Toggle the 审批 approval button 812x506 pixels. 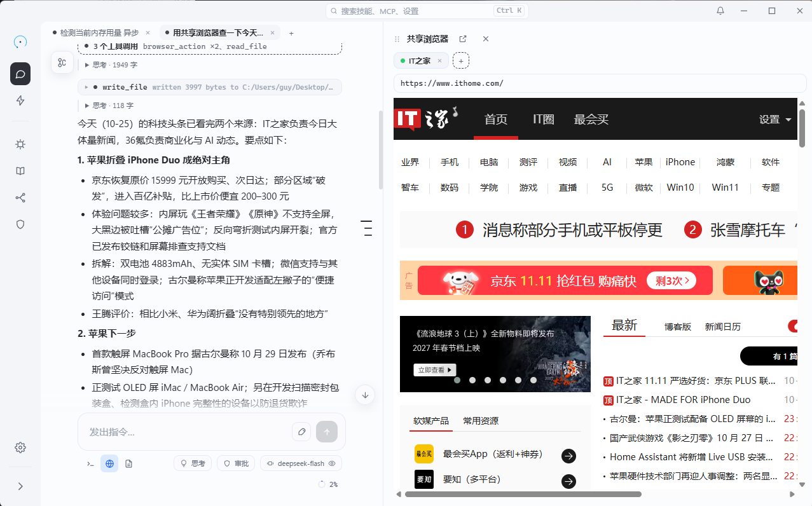coord(236,463)
